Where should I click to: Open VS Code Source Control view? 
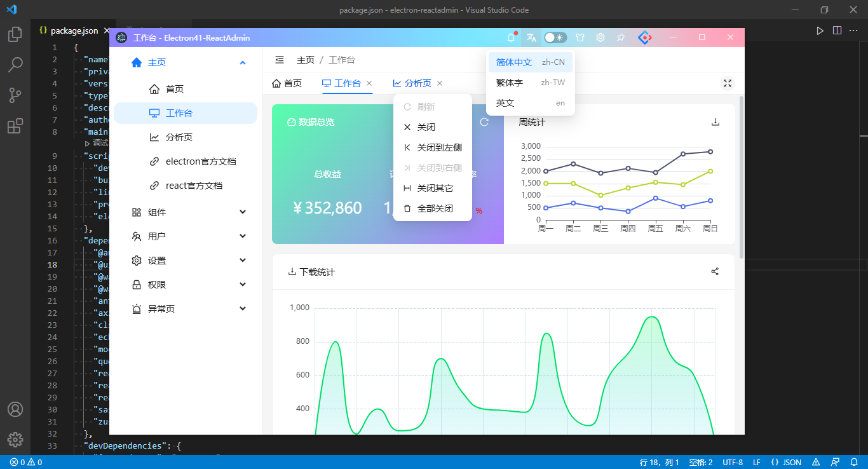[x=15, y=95]
